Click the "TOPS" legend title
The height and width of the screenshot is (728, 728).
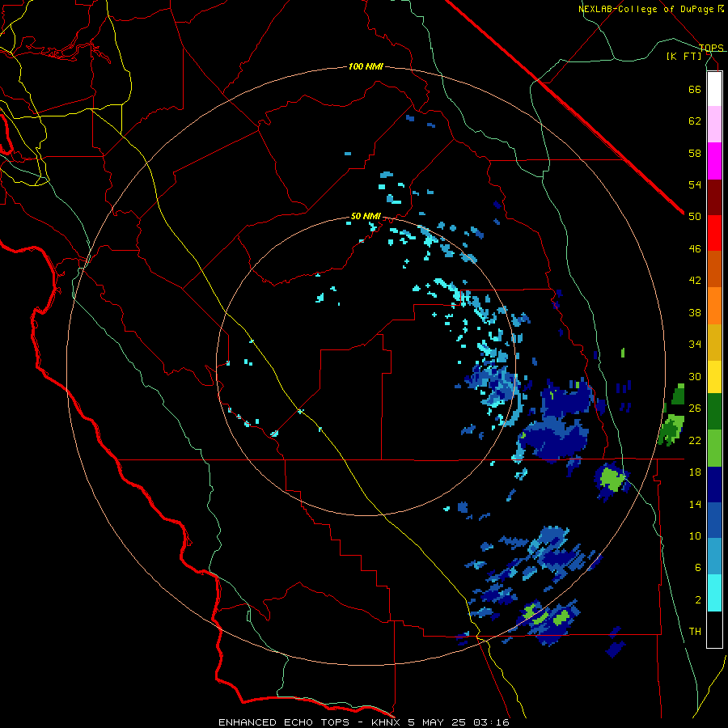point(711,48)
